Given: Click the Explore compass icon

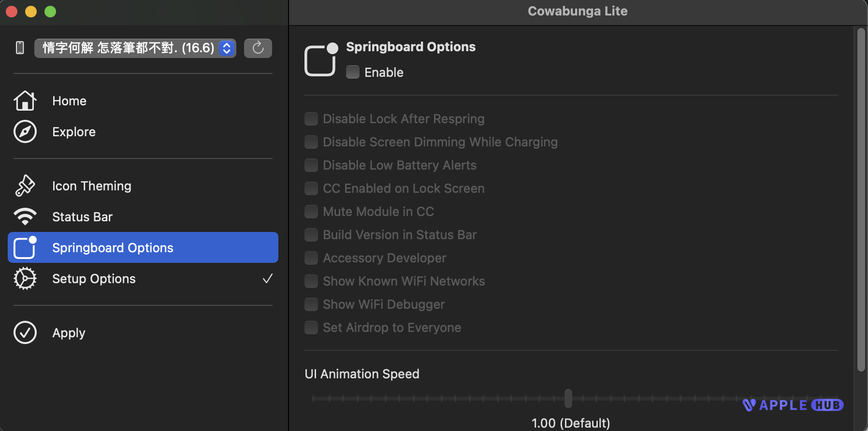Looking at the screenshot, I should click(25, 132).
